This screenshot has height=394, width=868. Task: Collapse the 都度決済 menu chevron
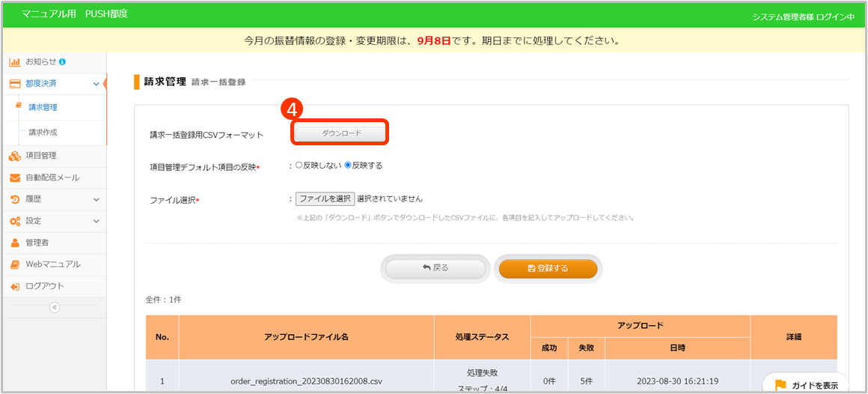point(96,84)
